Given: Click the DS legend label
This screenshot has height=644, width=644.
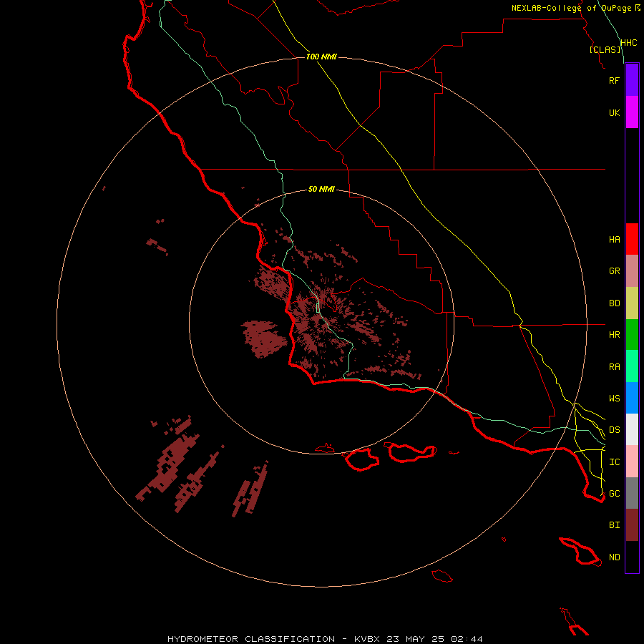Looking at the screenshot, I should 614,429.
